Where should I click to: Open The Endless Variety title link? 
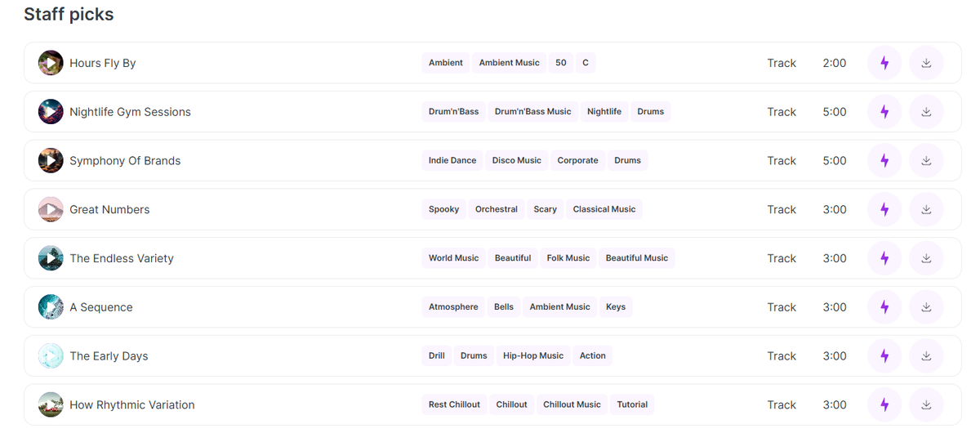tap(122, 258)
